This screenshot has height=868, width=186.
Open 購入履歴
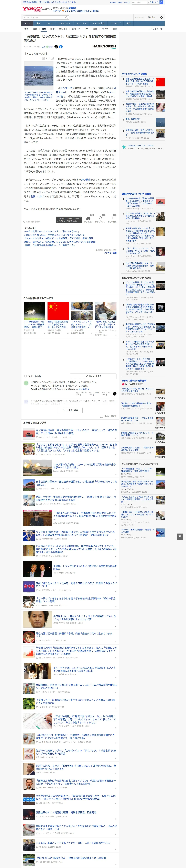[152, 18]
